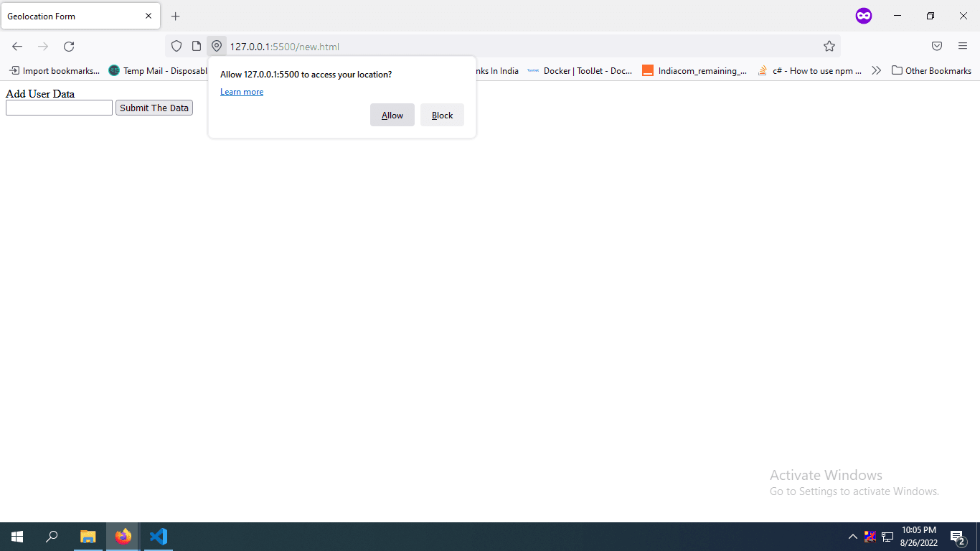The width and height of the screenshot is (980, 551).
Task: Open the Firefox application menu
Action: [x=963, y=47]
